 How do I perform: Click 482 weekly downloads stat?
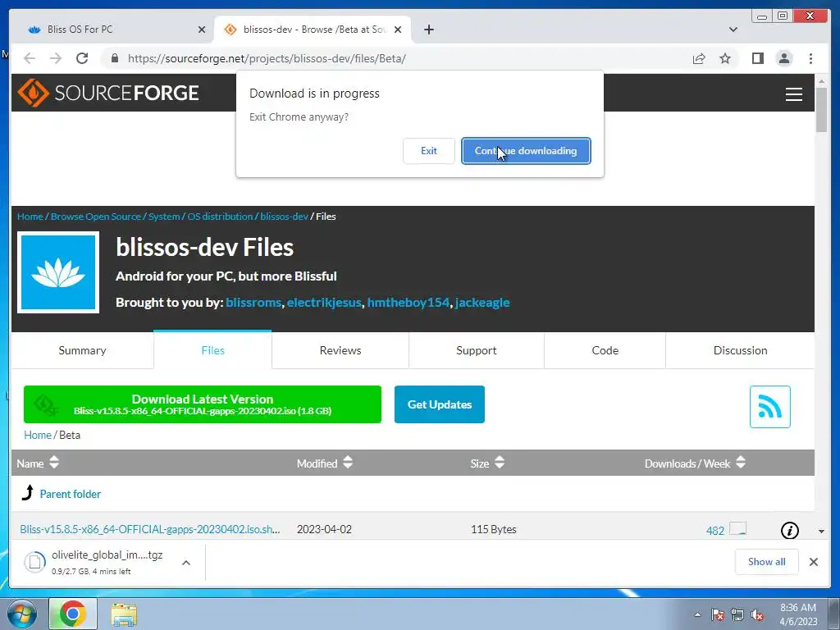click(x=715, y=531)
